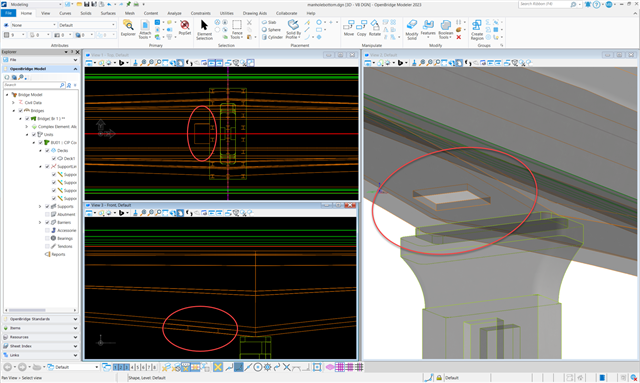Screen dimensions: 640x383
Task: Open the Help question-mark icon
Action: [x=597, y=4]
